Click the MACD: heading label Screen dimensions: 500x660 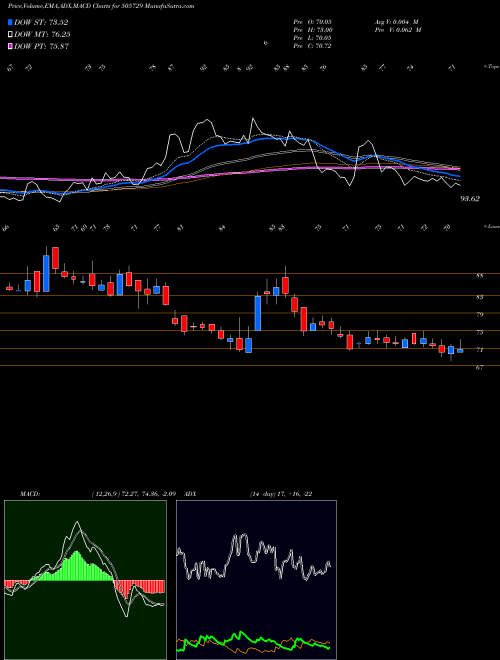coord(29,494)
